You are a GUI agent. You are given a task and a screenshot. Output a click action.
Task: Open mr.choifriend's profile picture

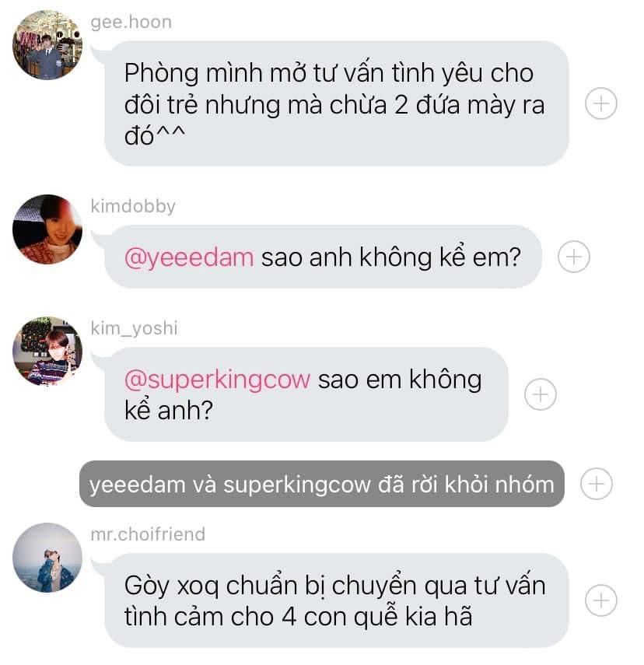pos(47,557)
